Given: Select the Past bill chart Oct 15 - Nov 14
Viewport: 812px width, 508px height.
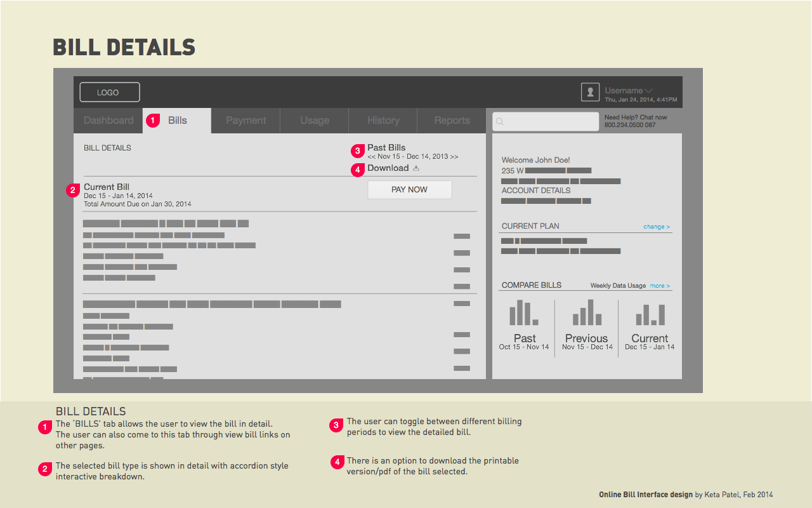Looking at the screenshot, I should pos(524,324).
